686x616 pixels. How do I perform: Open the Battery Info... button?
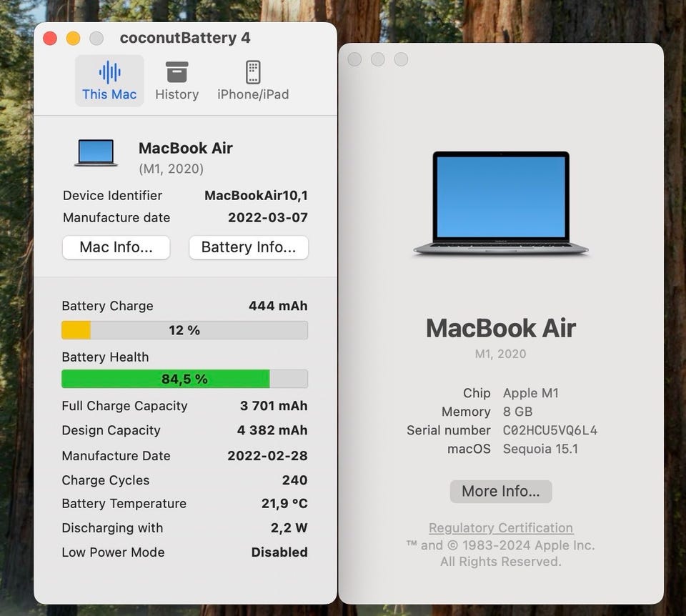249,247
